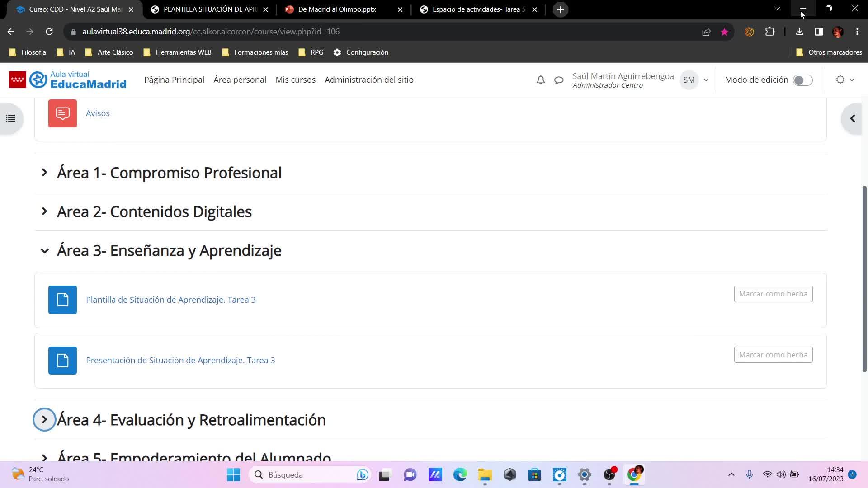Click the EducaMadrid Aula virtual logo
The image size is (868, 488).
pos(68,80)
